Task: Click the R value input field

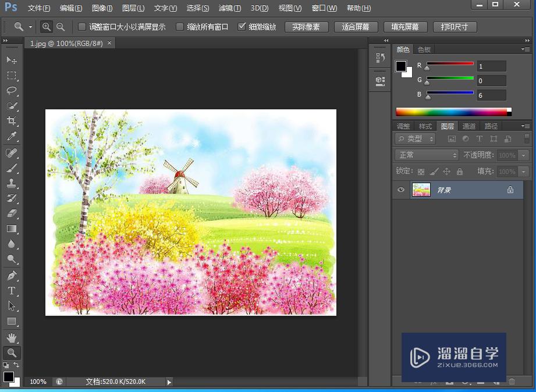Action: point(491,66)
